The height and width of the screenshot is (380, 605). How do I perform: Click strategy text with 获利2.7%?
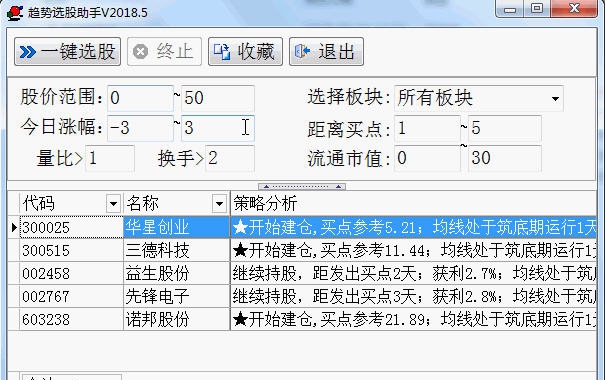(414, 274)
